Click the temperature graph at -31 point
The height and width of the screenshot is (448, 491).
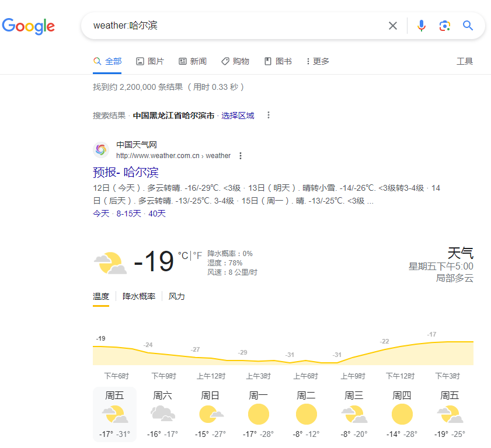pyautogui.click(x=290, y=362)
